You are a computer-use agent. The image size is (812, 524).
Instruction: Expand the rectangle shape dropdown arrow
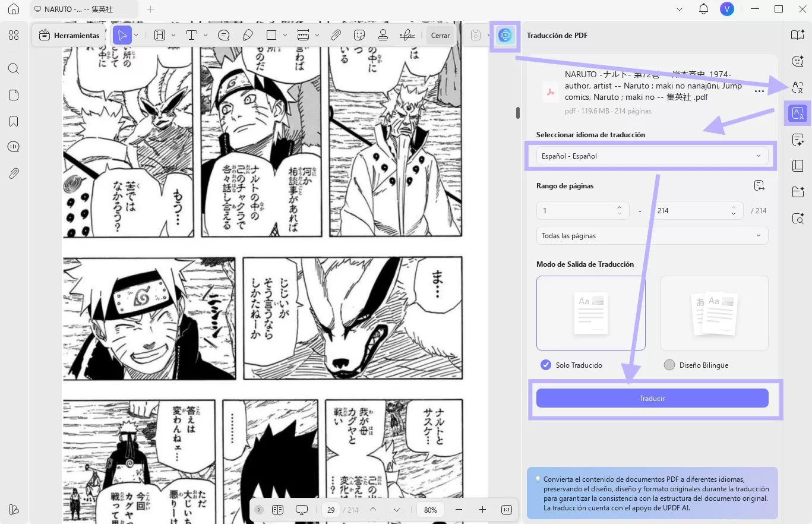click(286, 35)
